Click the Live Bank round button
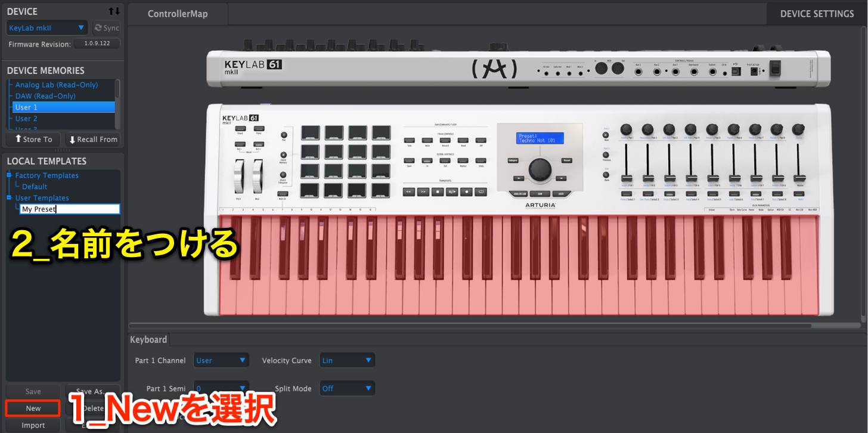 [606, 175]
